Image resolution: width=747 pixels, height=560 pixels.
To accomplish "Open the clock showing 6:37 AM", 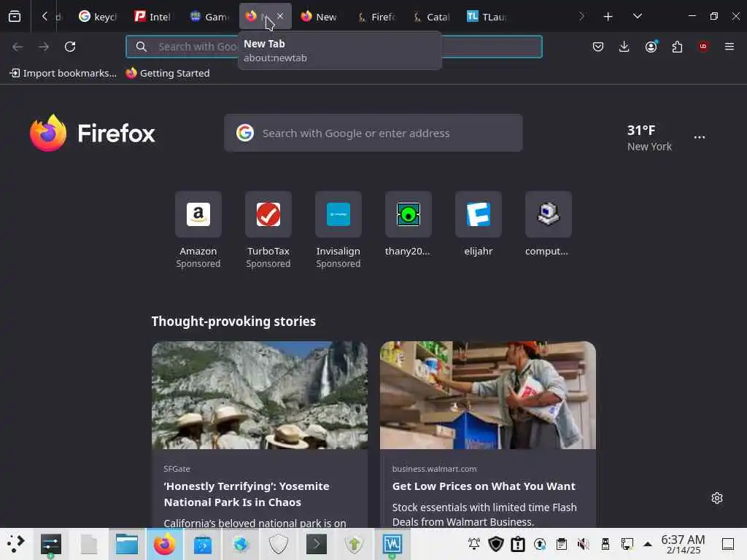I will coord(683,544).
